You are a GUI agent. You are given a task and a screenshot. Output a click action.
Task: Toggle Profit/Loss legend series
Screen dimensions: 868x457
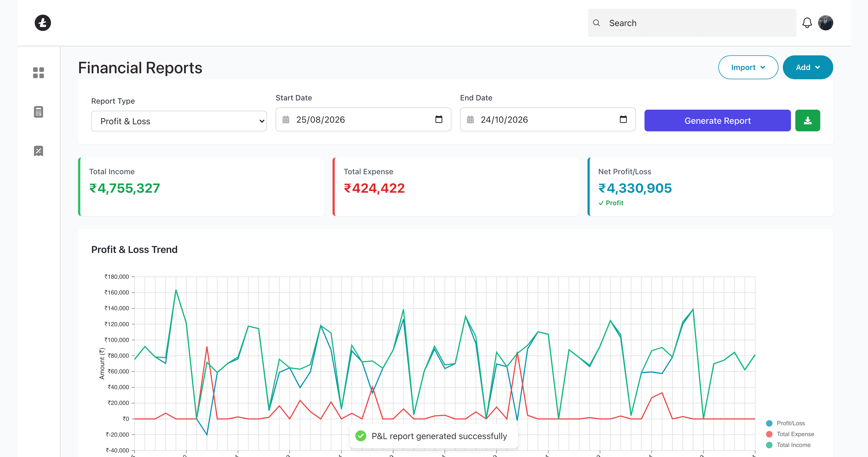click(785, 423)
